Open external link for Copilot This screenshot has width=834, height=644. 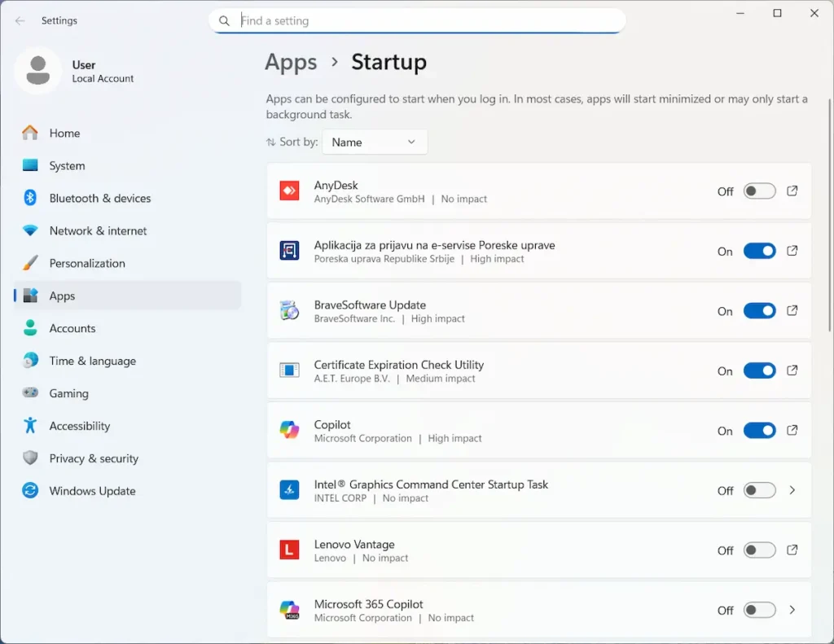(x=792, y=430)
